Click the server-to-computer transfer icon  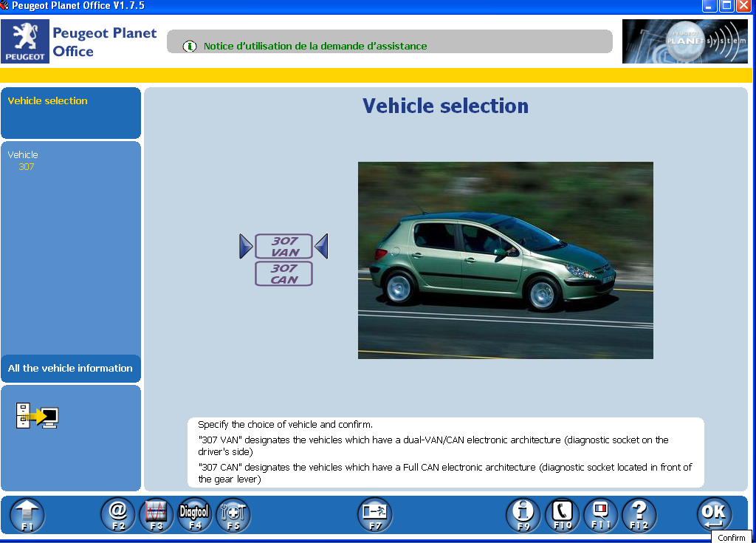(x=37, y=416)
